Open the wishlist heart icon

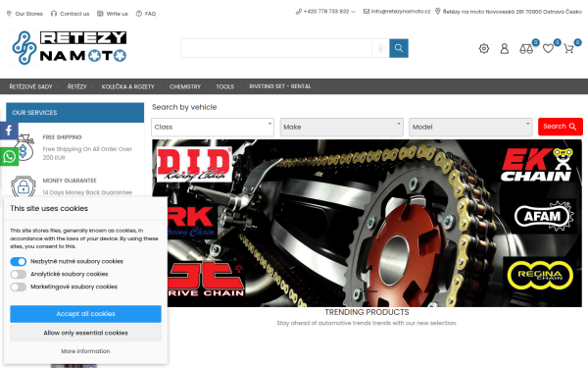pos(548,48)
